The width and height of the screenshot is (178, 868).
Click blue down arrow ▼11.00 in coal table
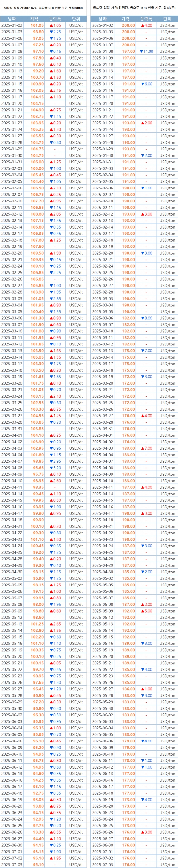146,52
